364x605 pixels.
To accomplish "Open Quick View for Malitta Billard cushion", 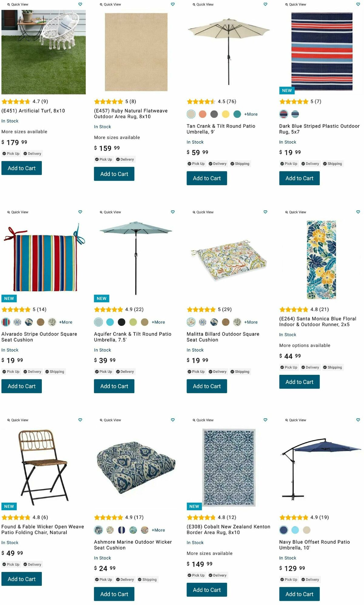I will pyautogui.click(x=203, y=212).
